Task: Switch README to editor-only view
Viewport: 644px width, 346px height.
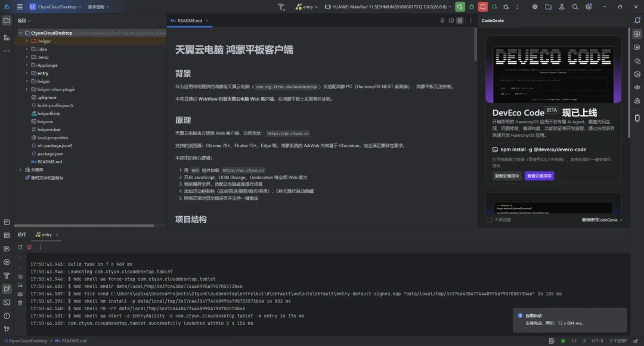Action: pos(442,20)
